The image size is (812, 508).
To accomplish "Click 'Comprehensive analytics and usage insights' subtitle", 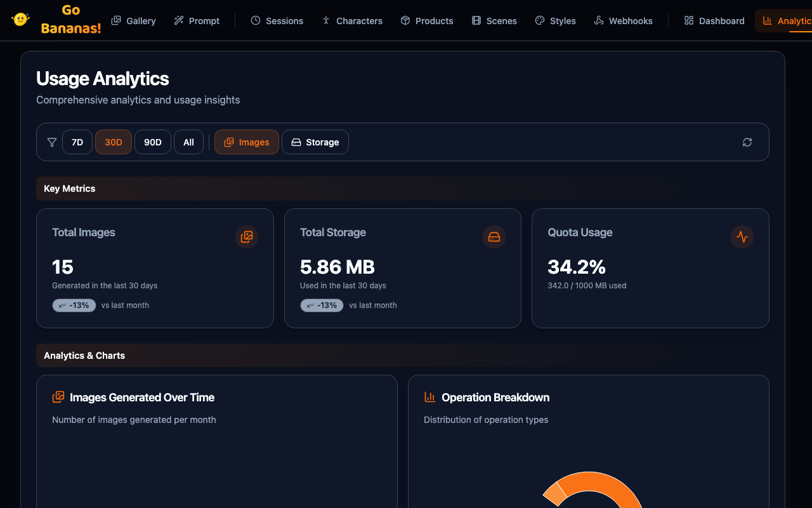I will pyautogui.click(x=138, y=100).
